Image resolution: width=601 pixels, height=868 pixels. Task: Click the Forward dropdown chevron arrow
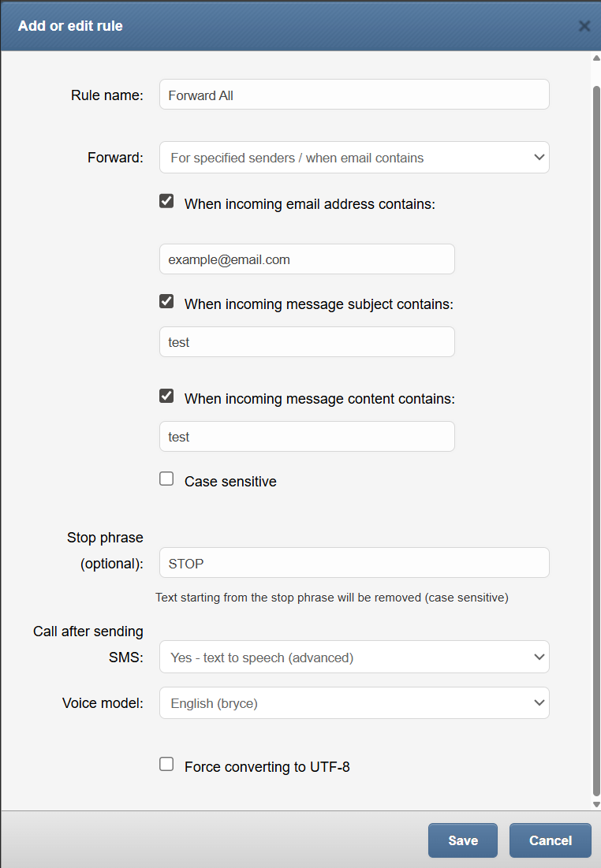tap(539, 158)
